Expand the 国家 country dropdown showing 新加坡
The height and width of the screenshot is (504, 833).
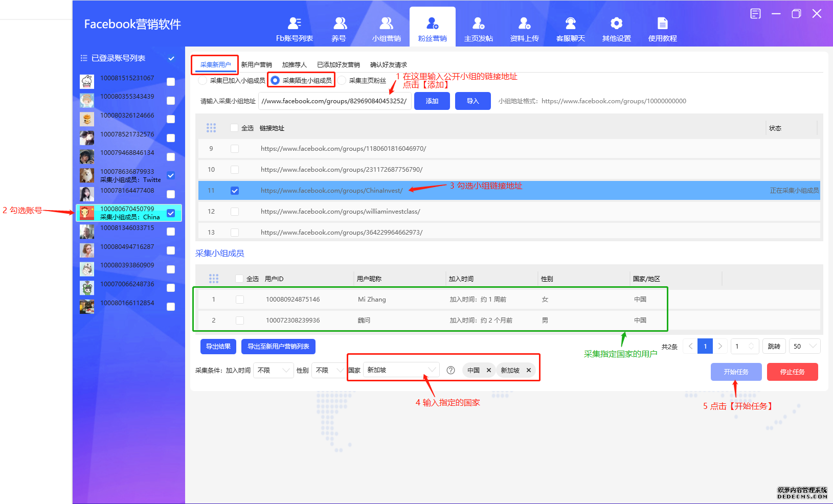[401, 370]
